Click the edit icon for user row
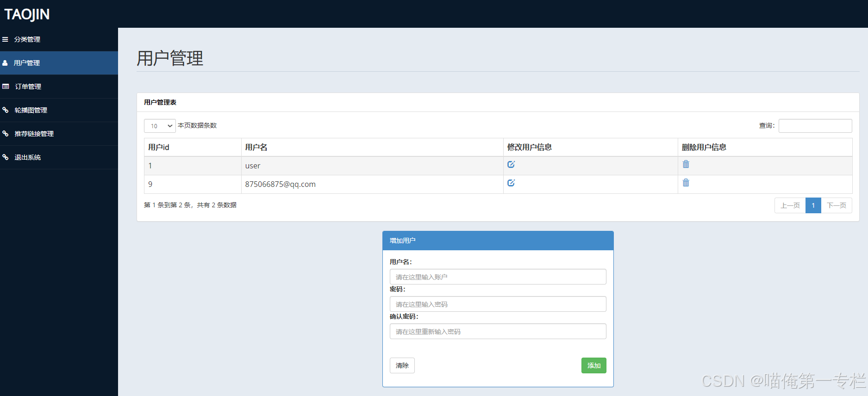This screenshot has height=396, width=868. pos(511,164)
